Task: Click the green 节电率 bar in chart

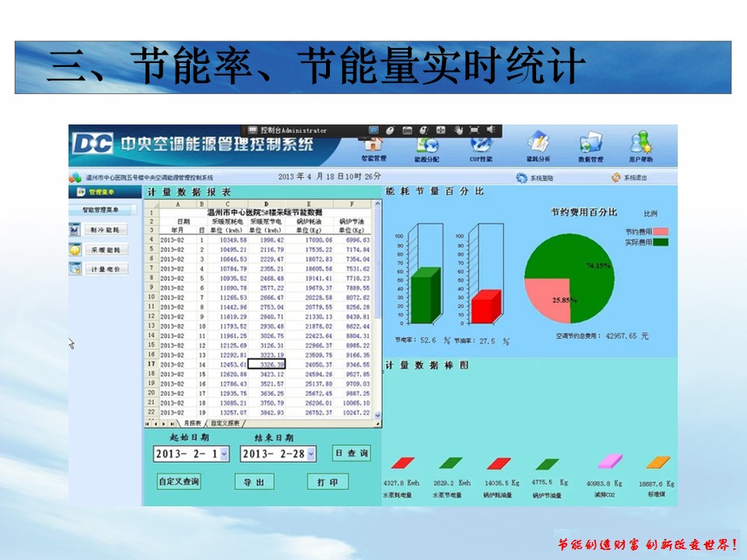Action: (426, 296)
